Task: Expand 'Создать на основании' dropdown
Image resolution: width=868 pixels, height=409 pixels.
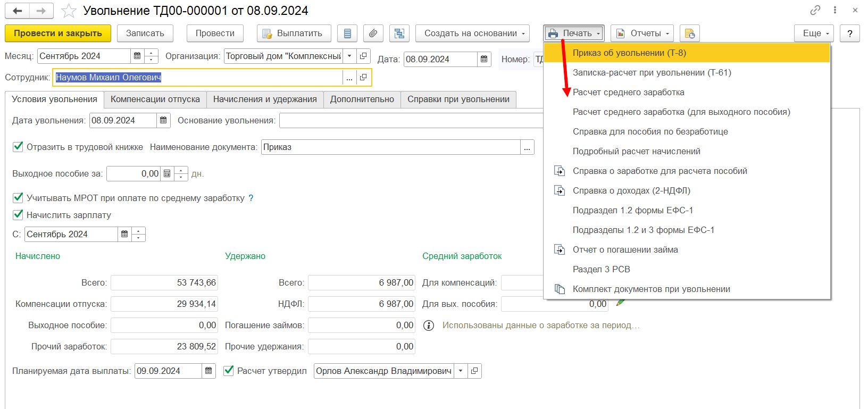Action: [x=472, y=34]
